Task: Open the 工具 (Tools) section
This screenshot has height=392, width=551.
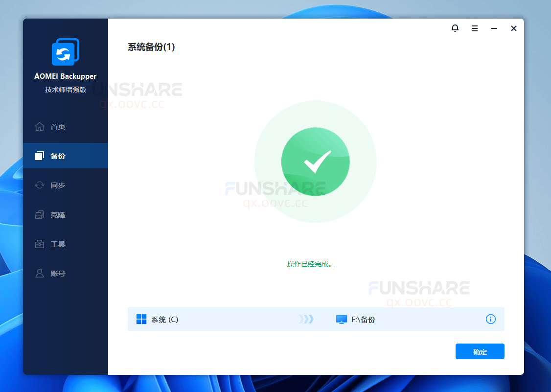Action: click(x=56, y=244)
